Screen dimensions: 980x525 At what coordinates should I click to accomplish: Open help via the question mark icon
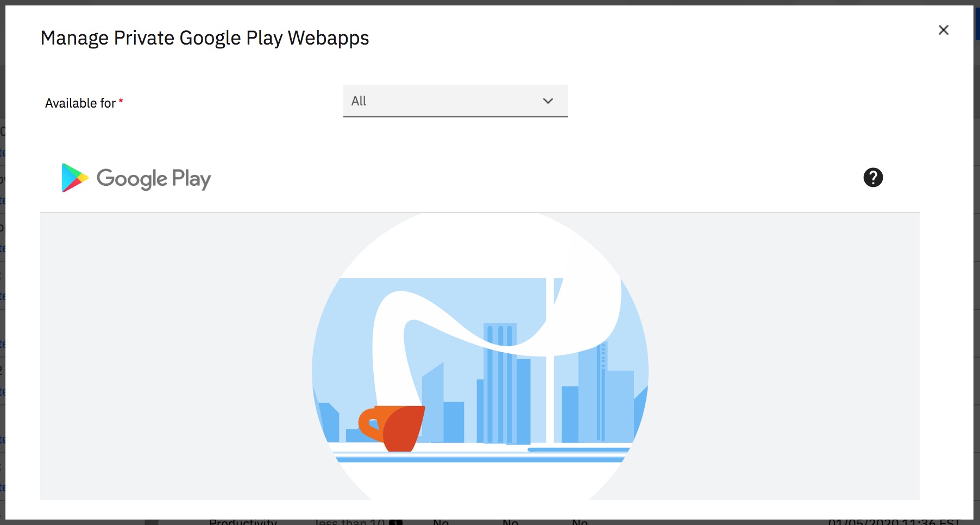873,177
